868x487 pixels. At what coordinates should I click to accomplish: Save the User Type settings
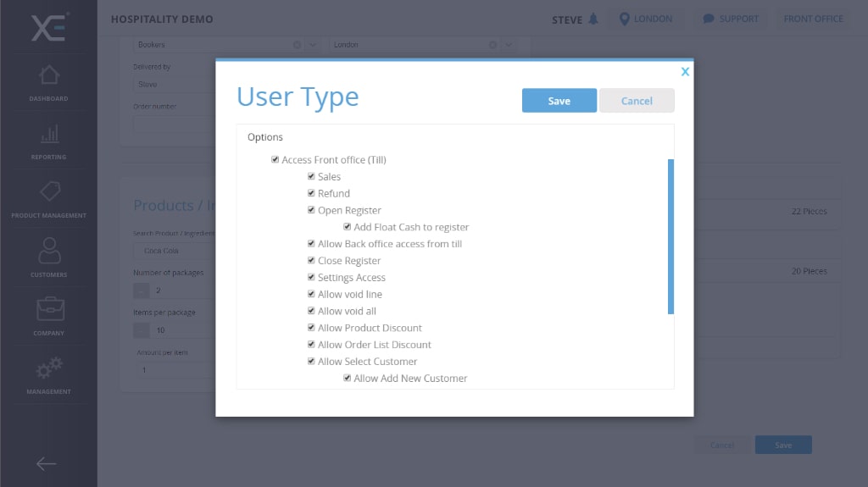coord(559,101)
